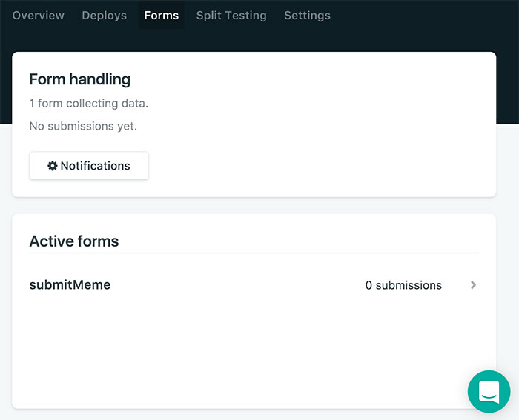Viewport: 519px width, 420px height.
Task: Open the Deploys tab
Action: tap(104, 16)
